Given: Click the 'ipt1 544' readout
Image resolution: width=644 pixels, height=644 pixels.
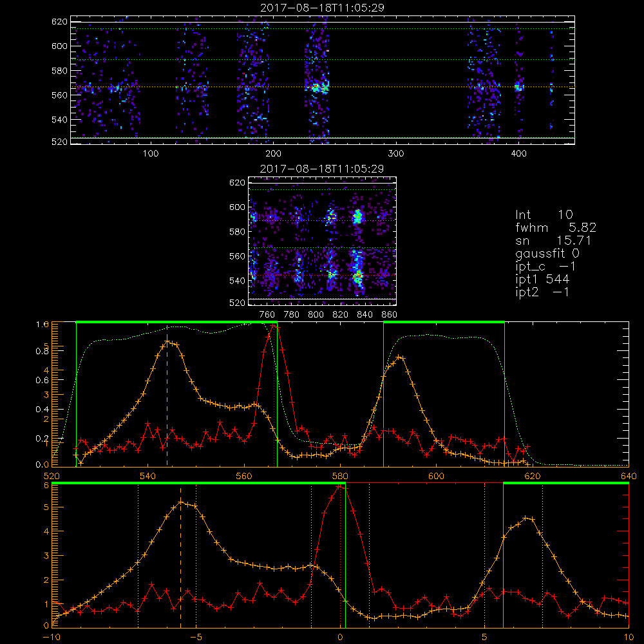Looking at the screenshot, I should tap(542, 279).
